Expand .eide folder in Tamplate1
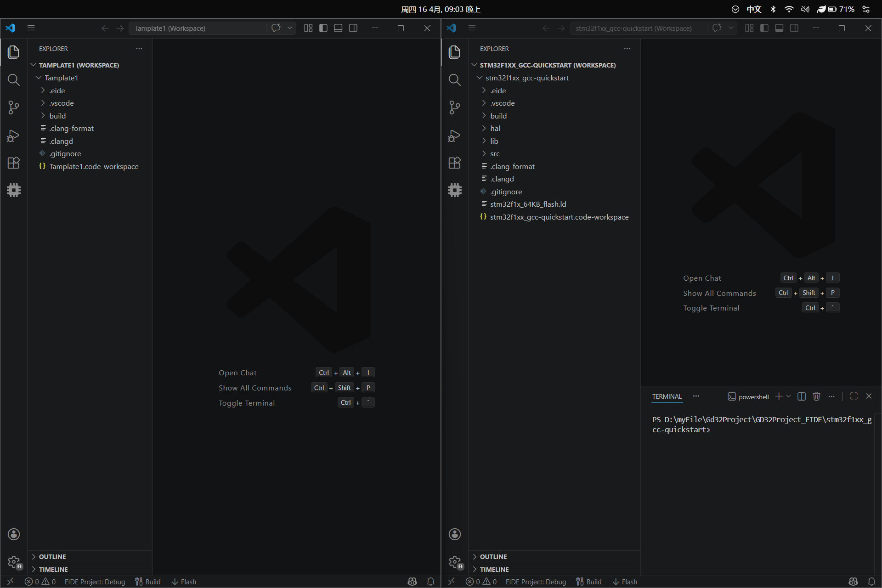Viewport: 882px width, 588px height. [57, 91]
